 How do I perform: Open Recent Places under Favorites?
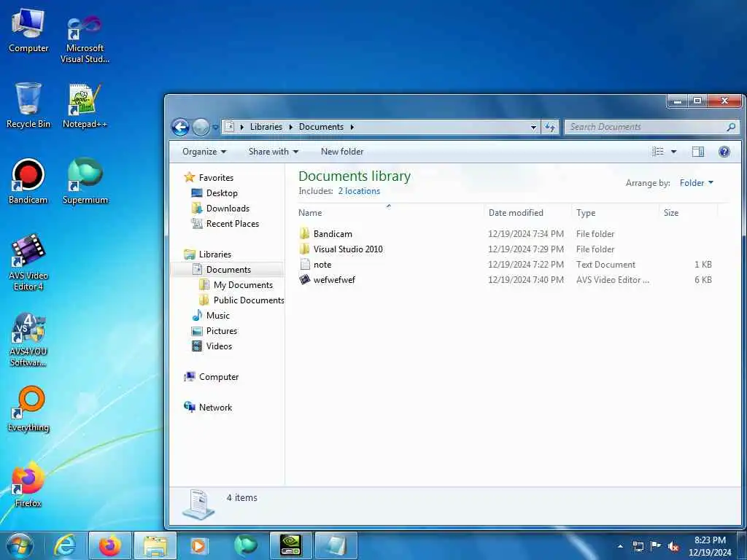point(232,223)
